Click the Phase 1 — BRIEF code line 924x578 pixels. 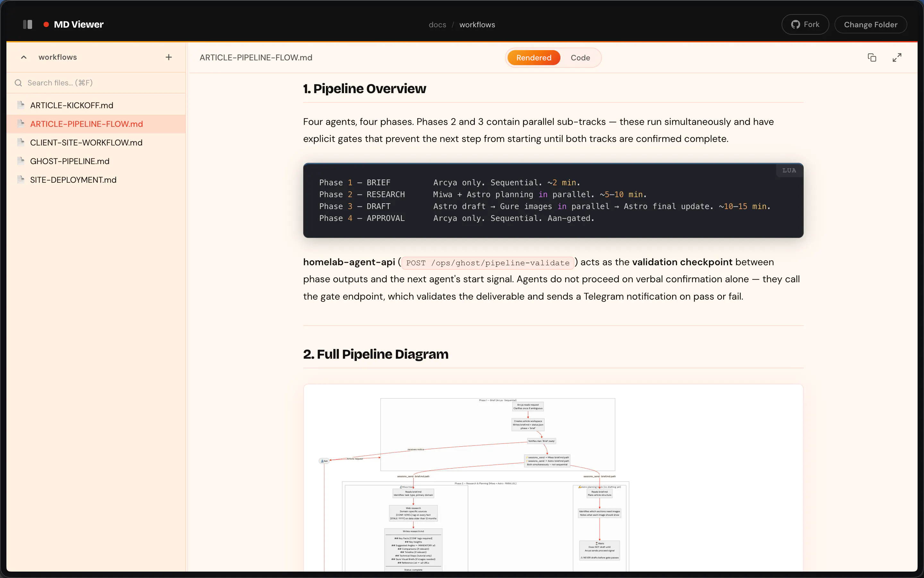(449, 183)
